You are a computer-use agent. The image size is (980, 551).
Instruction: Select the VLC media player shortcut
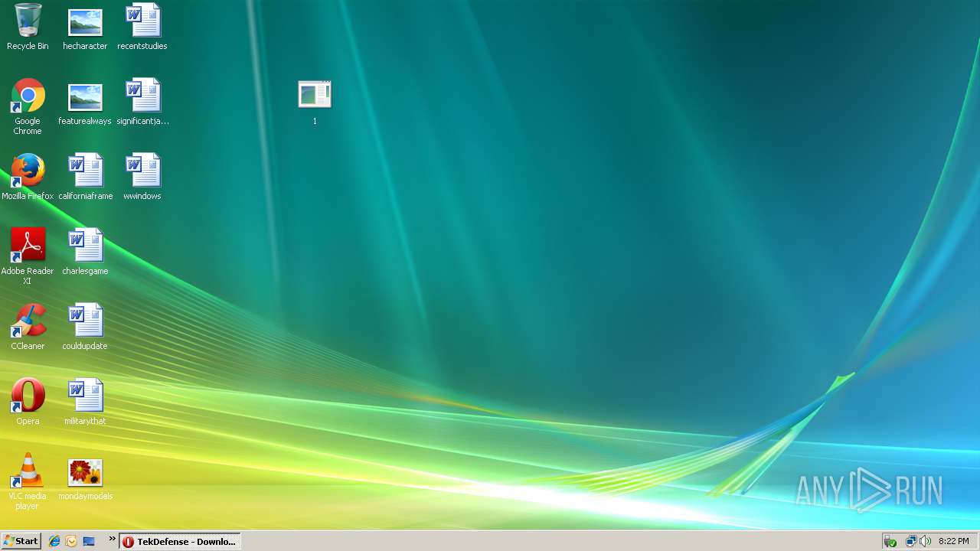(x=28, y=482)
